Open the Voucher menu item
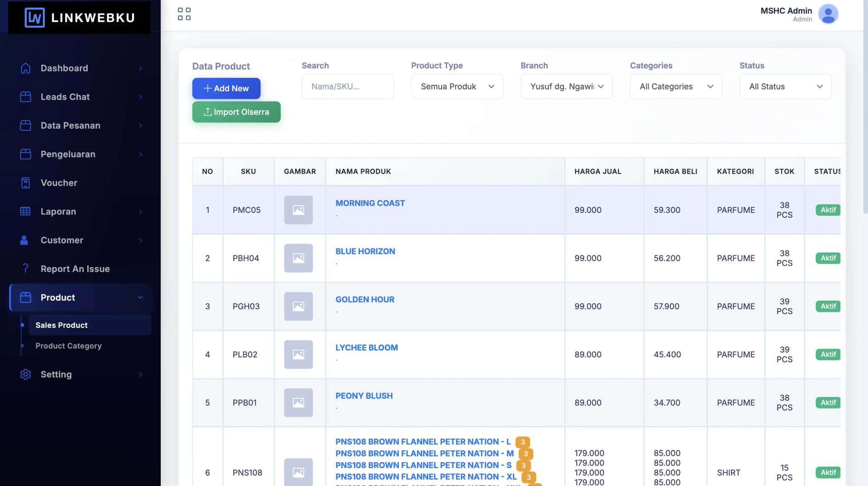 (x=80, y=183)
